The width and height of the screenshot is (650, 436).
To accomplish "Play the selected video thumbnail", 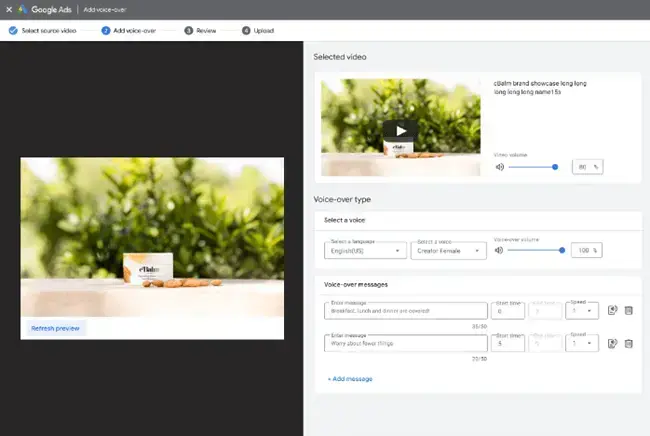I will 401,130.
